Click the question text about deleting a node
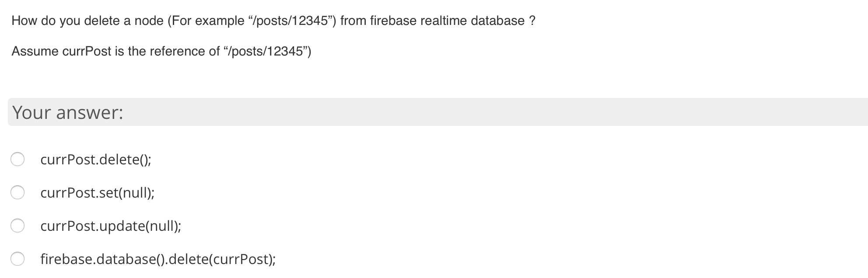The height and width of the screenshot is (278, 868). point(272,20)
